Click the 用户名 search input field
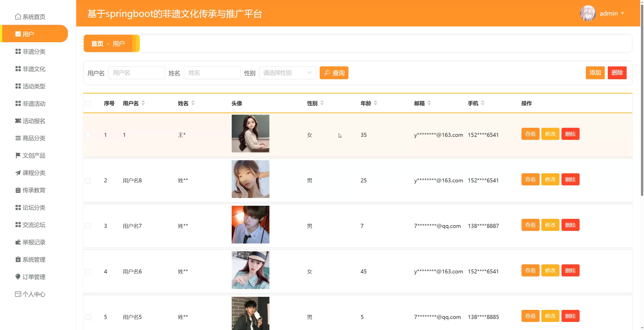This screenshot has width=644, height=330. pyautogui.click(x=137, y=73)
